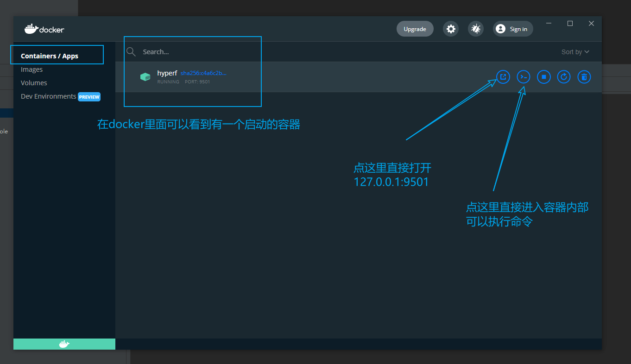Open the Images section
This screenshot has height=364, width=631.
[32, 69]
